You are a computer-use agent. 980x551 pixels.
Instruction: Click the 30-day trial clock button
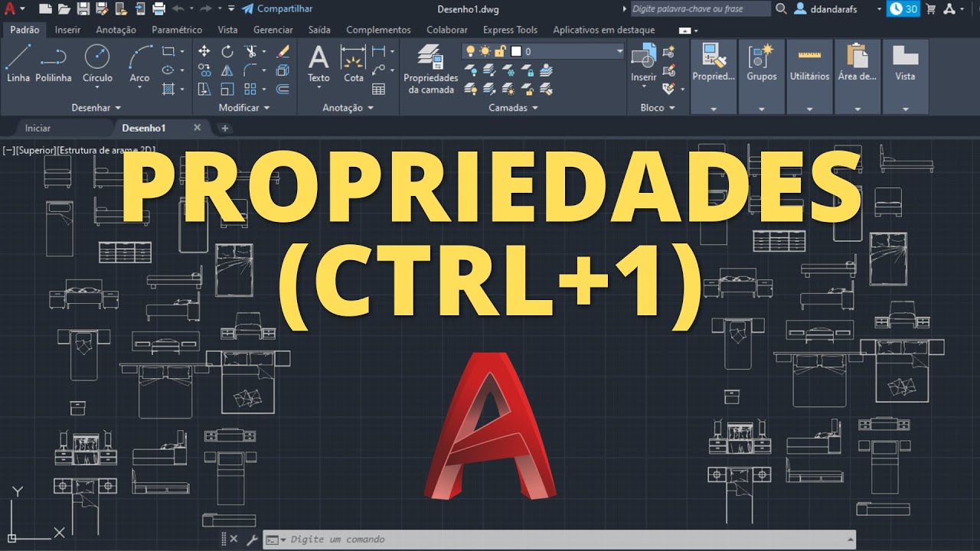click(x=903, y=9)
